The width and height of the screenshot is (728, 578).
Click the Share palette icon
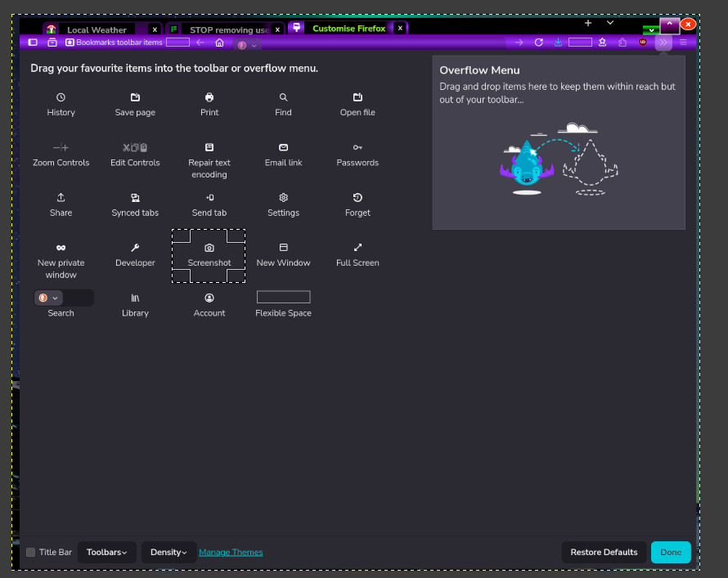click(x=61, y=198)
